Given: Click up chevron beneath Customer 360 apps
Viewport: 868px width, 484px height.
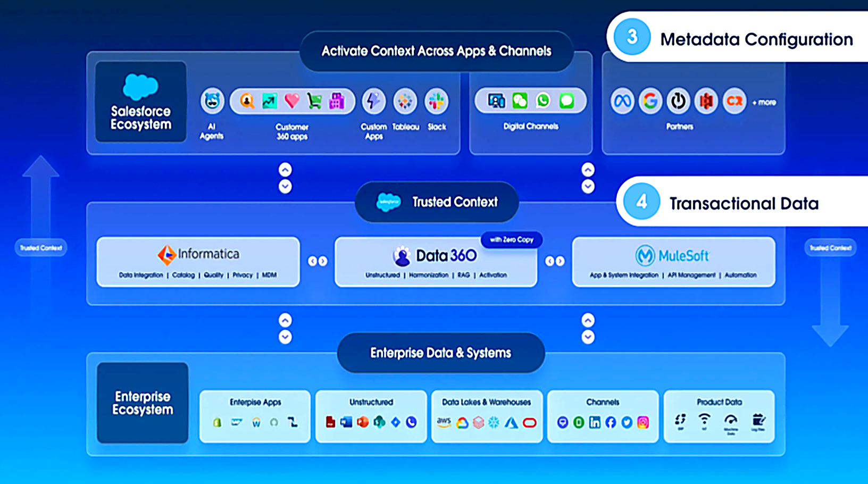Looking at the screenshot, I should tap(285, 170).
